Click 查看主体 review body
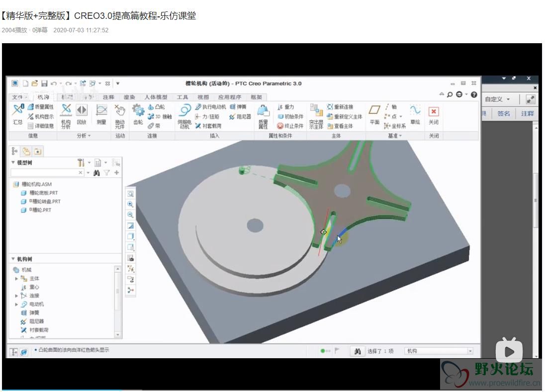This screenshot has height=392, width=545. pos(340,126)
